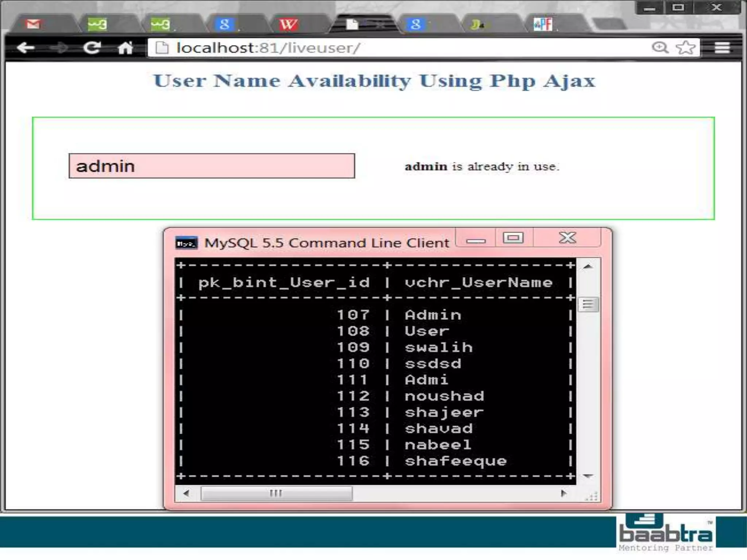Click the MySQL icon in console title bar
This screenshot has width=747, height=560.
coord(186,243)
